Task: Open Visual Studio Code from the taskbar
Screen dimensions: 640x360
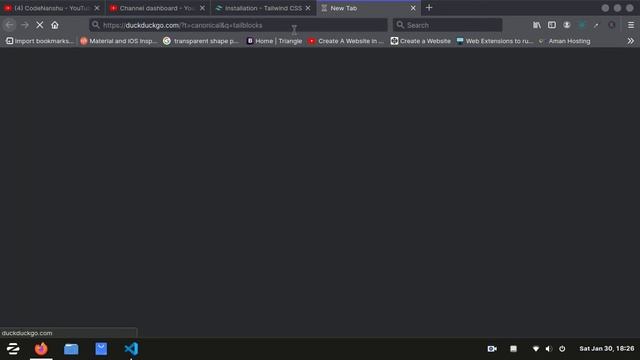Action: point(131,349)
